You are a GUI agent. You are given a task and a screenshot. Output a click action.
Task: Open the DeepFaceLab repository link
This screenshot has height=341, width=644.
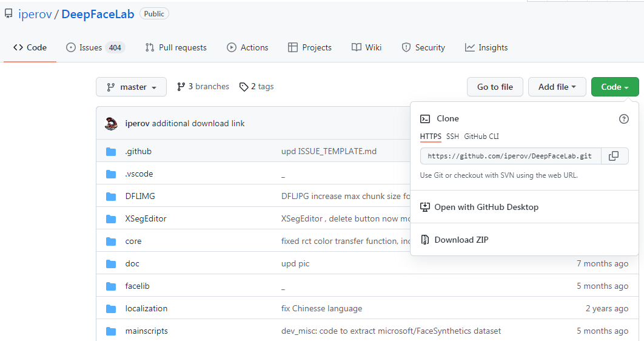click(98, 13)
